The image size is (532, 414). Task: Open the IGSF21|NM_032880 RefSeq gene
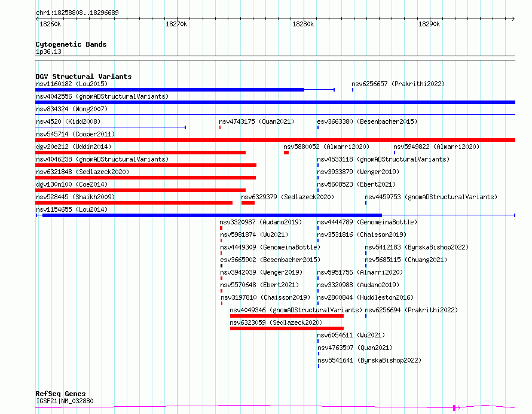[x=65, y=401]
